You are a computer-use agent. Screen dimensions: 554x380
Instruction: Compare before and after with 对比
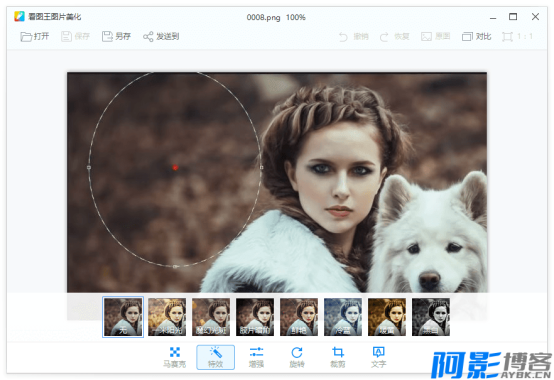click(476, 36)
